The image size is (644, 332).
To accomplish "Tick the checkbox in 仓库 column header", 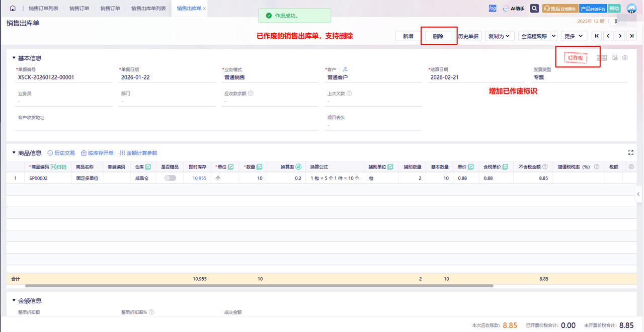I will coord(148,167).
